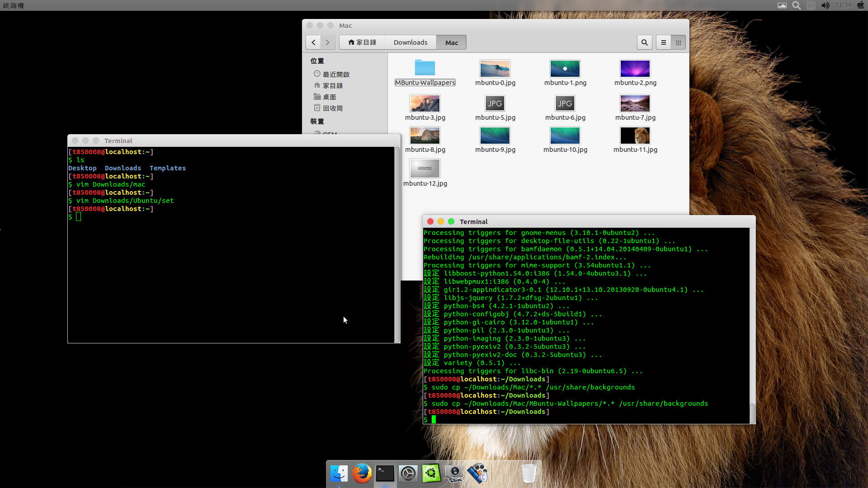Go forward in the Mac file manager
Image resolution: width=868 pixels, height=488 pixels.
pyautogui.click(x=328, y=42)
